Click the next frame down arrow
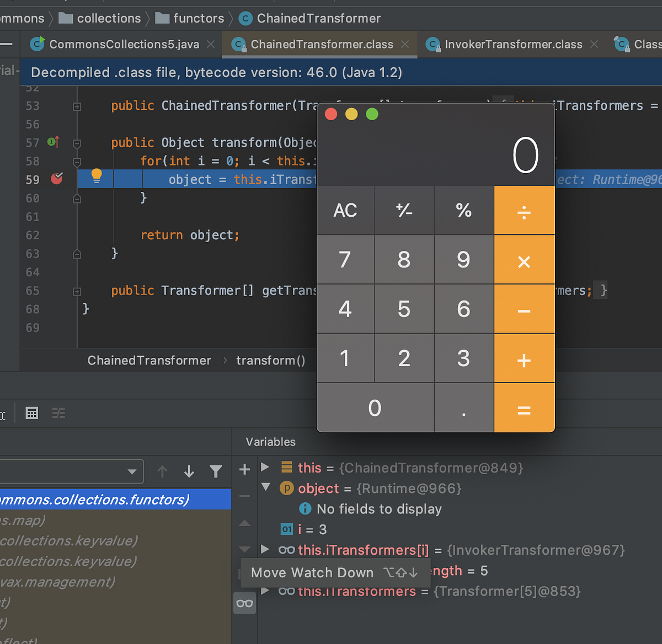The image size is (662, 644). click(189, 471)
